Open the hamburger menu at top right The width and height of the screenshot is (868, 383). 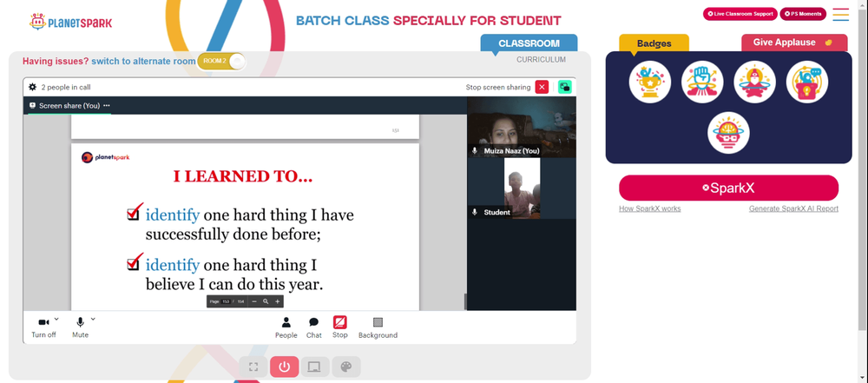[x=840, y=15]
